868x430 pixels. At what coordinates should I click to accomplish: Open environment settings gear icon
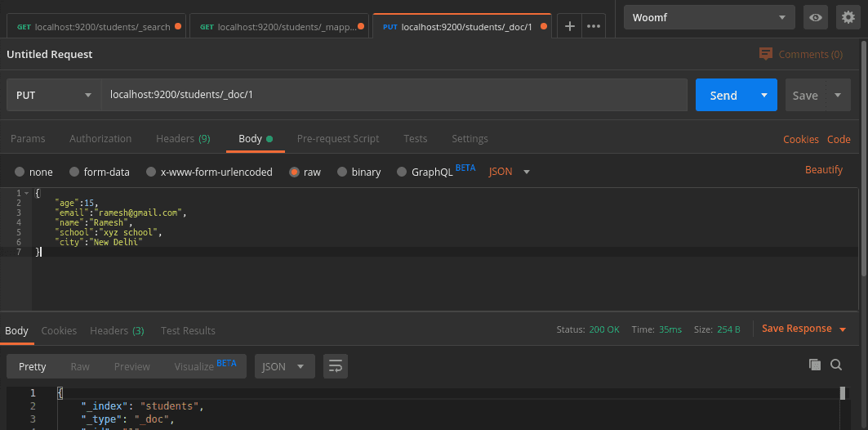(848, 17)
